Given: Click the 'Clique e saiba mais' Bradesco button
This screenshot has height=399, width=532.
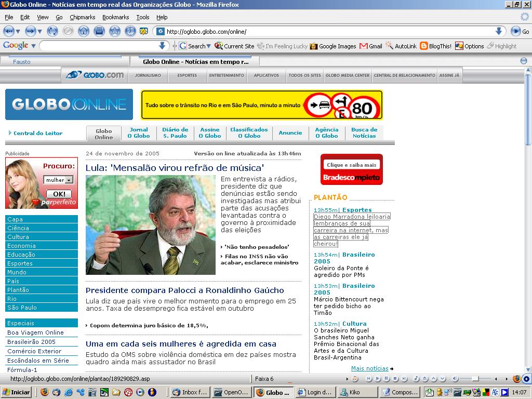Looking at the screenshot, I should (x=352, y=165).
